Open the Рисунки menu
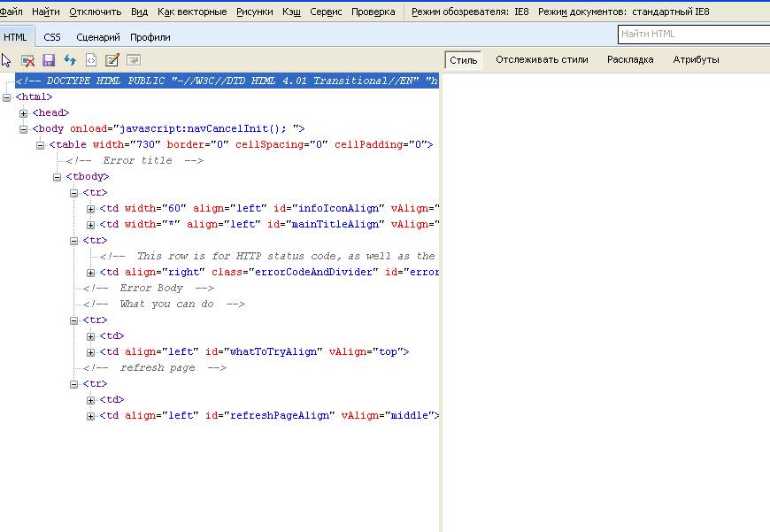770x532 pixels. (254, 12)
